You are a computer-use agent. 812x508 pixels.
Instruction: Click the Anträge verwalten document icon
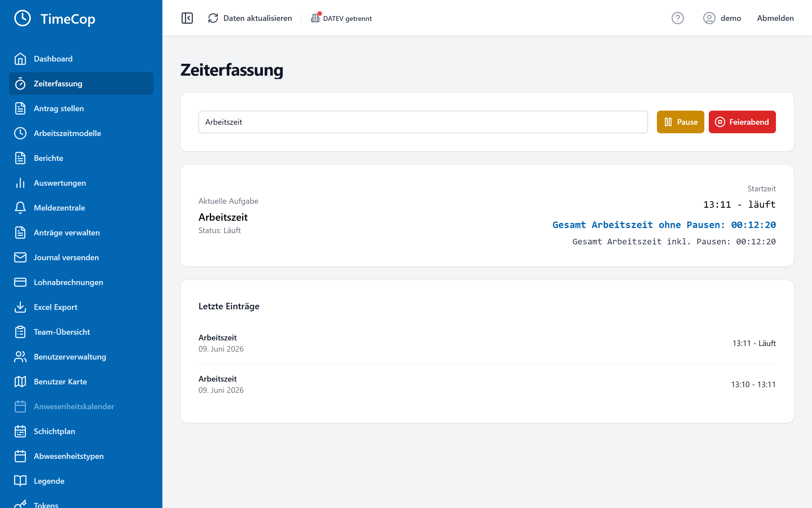tap(20, 233)
